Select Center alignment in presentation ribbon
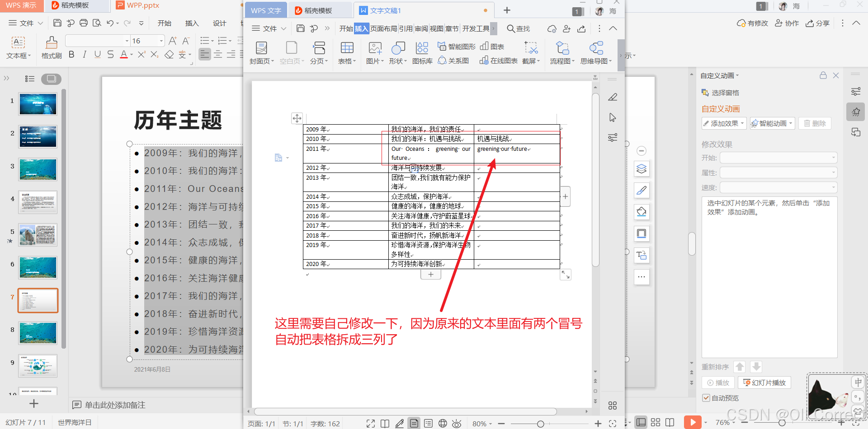868x429 pixels. 218,55
